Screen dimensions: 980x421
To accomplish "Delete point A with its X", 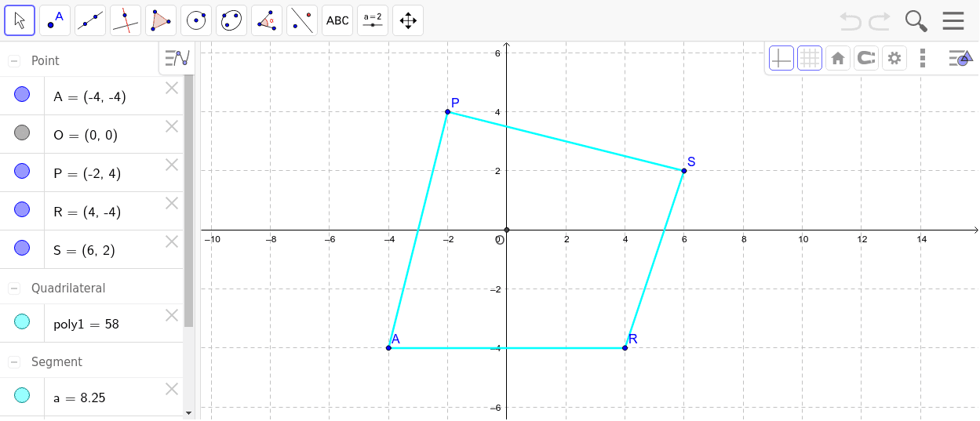I will (x=172, y=88).
